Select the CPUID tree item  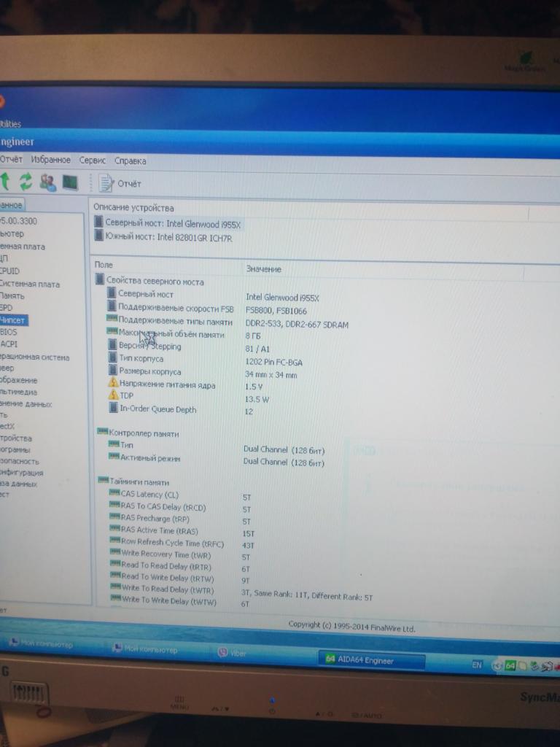(x=10, y=271)
